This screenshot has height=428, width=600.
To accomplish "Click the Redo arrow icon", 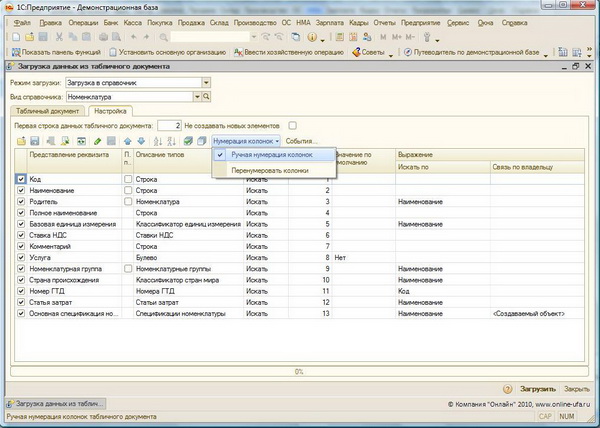I will [x=146, y=37].
